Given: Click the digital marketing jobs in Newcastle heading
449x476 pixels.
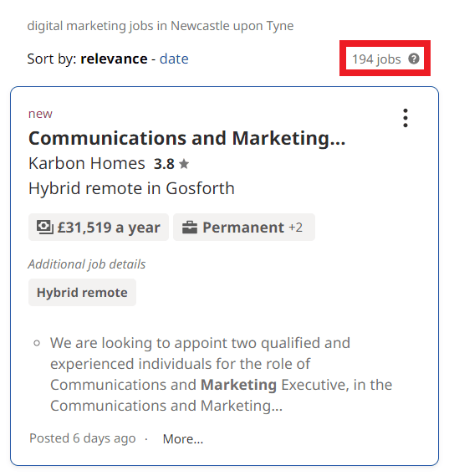Looking at the screenshot, I should [x=161, y=26].
